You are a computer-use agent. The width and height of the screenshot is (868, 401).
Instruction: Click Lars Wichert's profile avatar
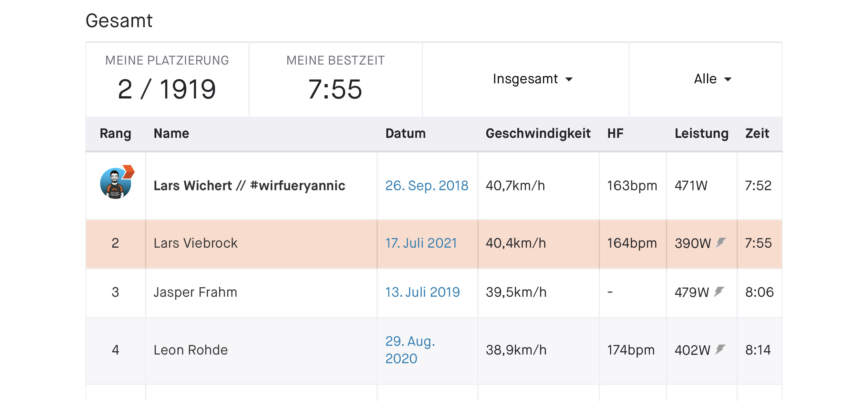tap(115, 184)
